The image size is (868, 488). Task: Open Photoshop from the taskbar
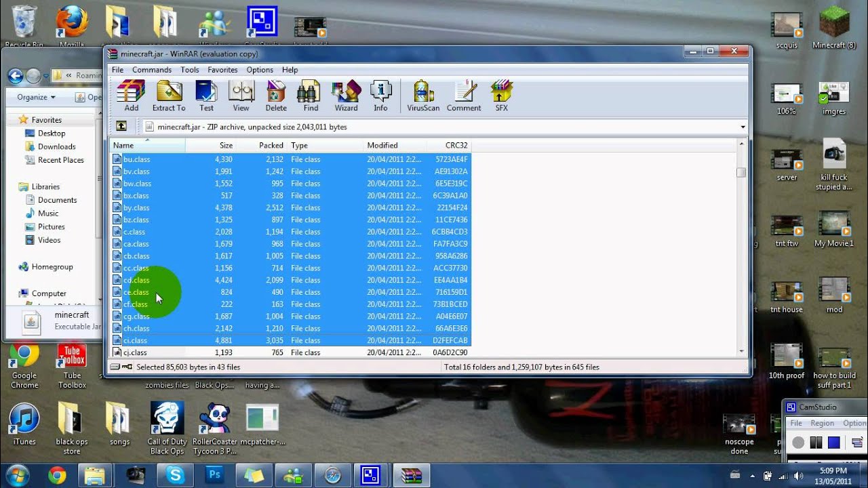coord(214,475)
